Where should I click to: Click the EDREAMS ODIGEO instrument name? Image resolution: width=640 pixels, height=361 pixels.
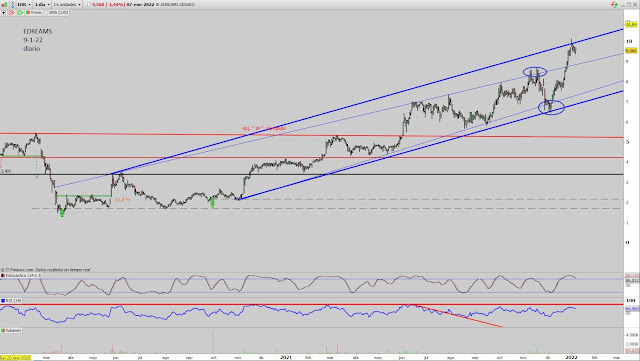[178, 4]
